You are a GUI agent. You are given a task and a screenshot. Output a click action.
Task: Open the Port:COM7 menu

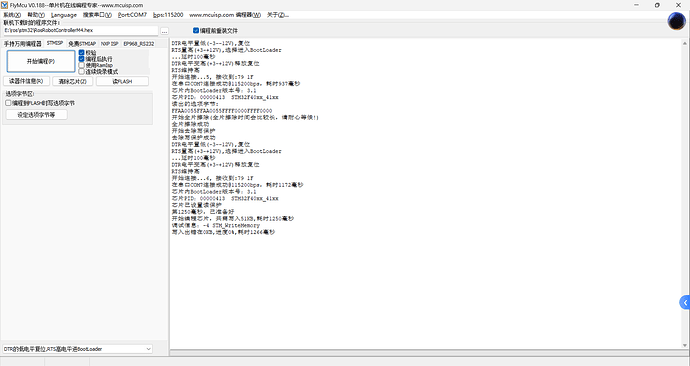[x=132, y=15]
